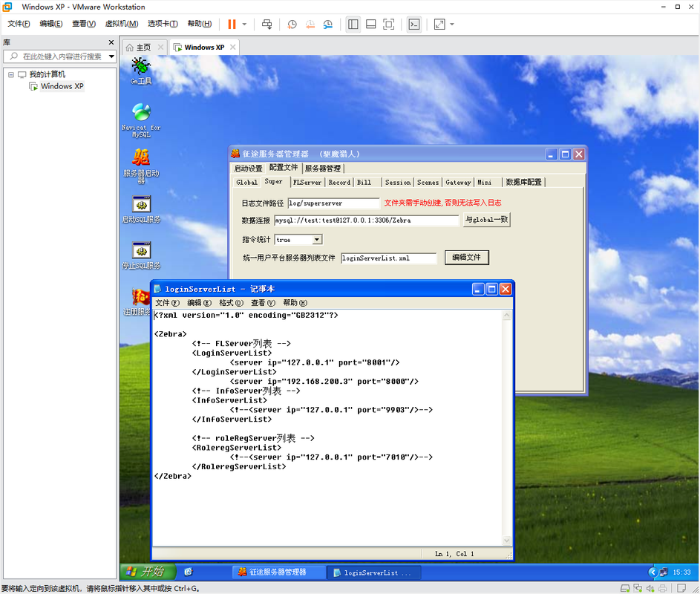The width and height of the screenshot is (700, 594).
Task: Click the loginServerList.xml input field
Action: pyautogui.click(x=388, y=258)
